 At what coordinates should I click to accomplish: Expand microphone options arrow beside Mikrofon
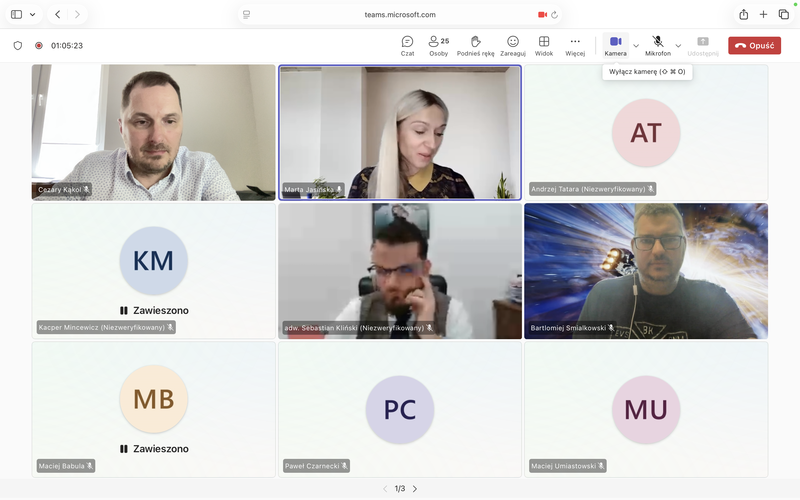point(678,45)
